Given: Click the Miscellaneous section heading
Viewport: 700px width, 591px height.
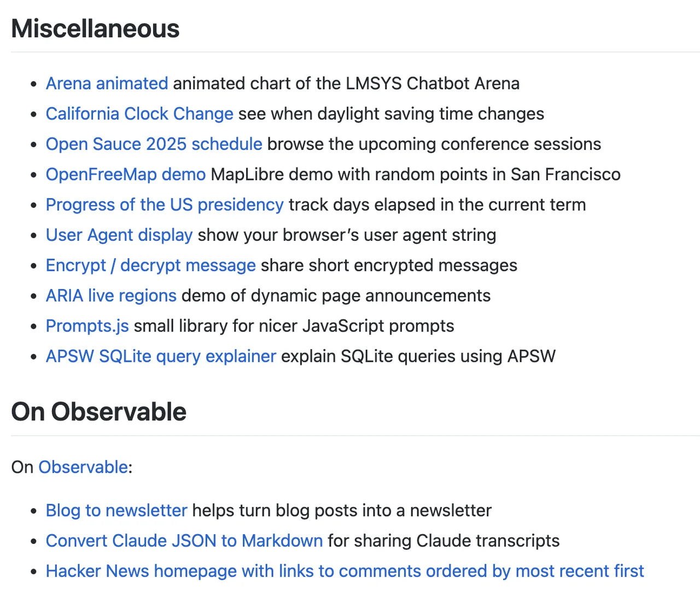Looking at the screenshot, I should (x=95, y=29).
